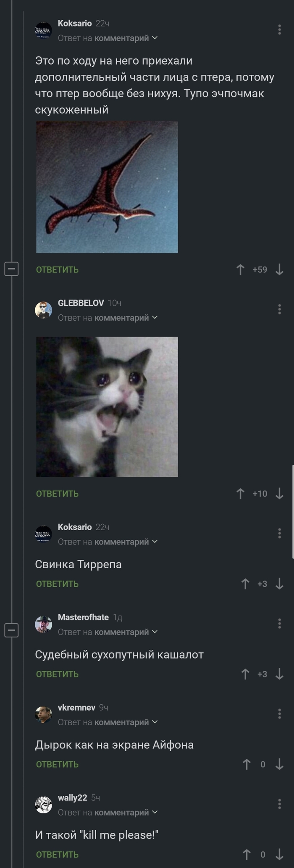The width and height of the screenshot is (294, 868).
Task: Reply to 'Судебный сухопутный кашалот' via ОТВЕТИТЬ
Action: pos(57,674)
